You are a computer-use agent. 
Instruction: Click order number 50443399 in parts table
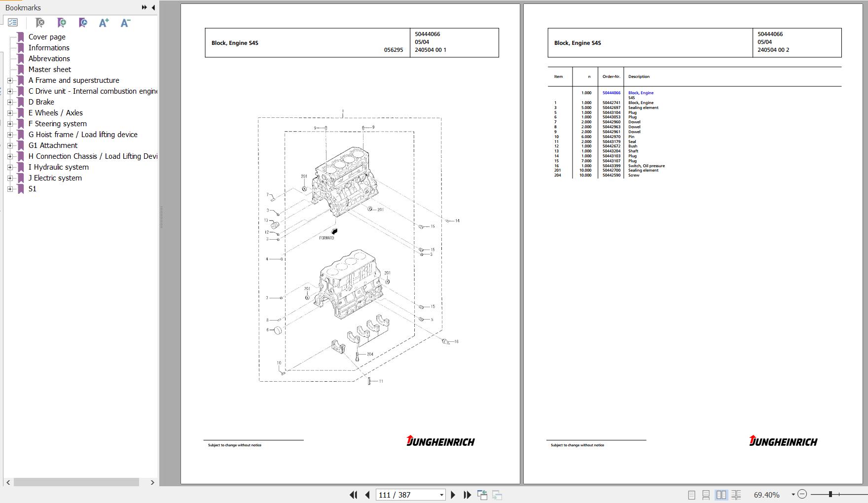coord(612,166)
